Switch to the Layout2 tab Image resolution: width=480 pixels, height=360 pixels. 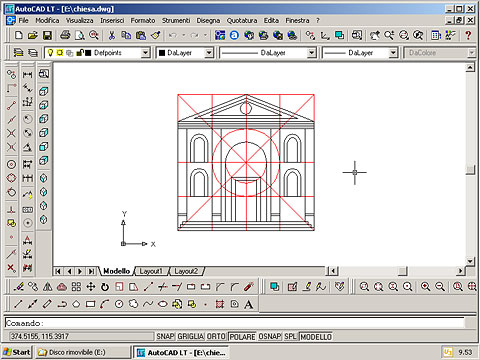[186, 271]
